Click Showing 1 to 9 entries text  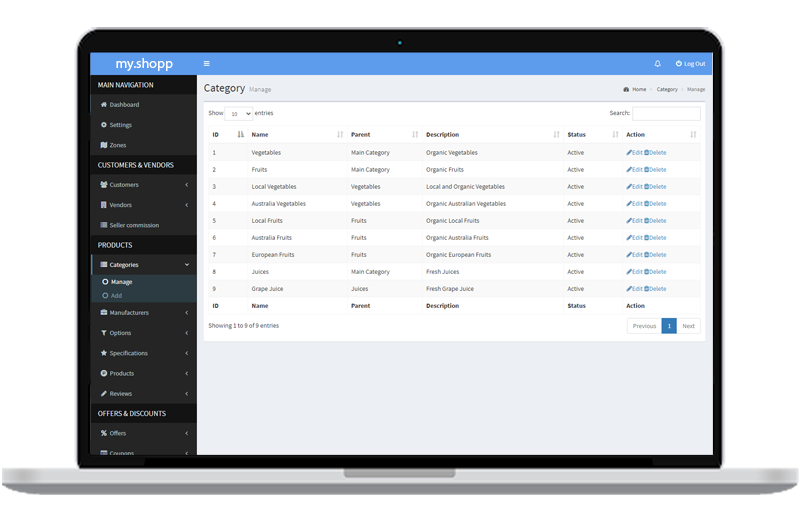pos(243,326)
